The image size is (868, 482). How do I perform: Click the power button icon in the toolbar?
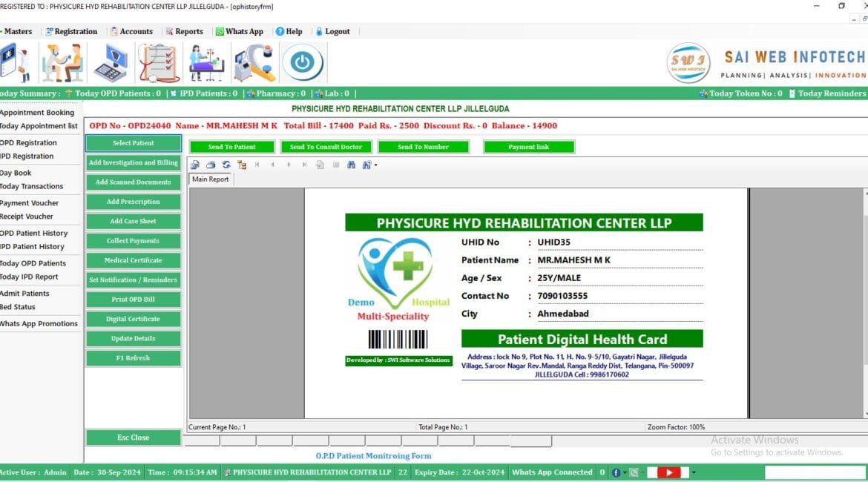click(303, 63)
